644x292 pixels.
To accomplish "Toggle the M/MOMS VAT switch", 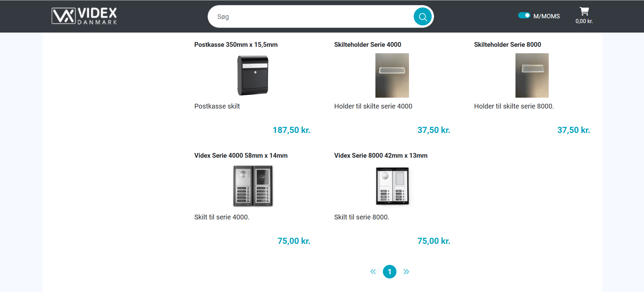I will (524, 16).
